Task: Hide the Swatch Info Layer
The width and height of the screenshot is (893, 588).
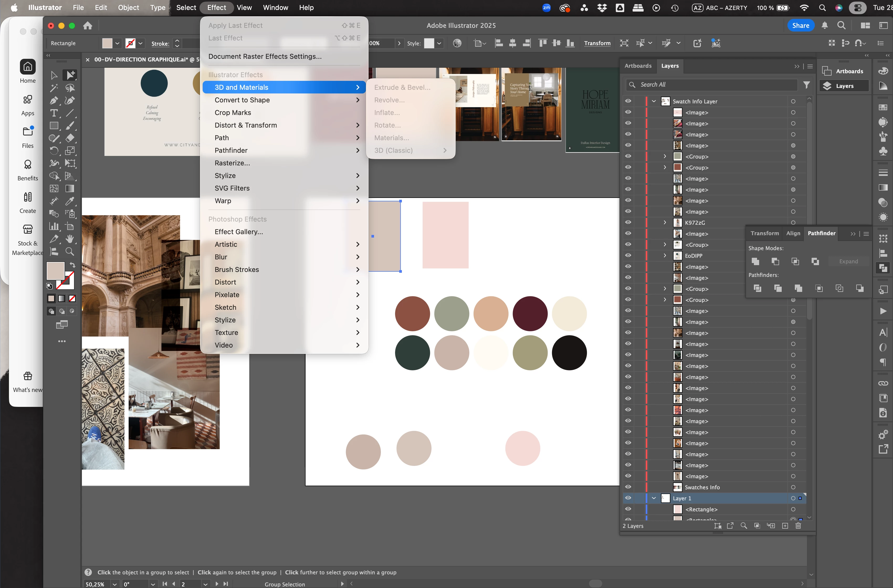Action: [x=628, y=101]
